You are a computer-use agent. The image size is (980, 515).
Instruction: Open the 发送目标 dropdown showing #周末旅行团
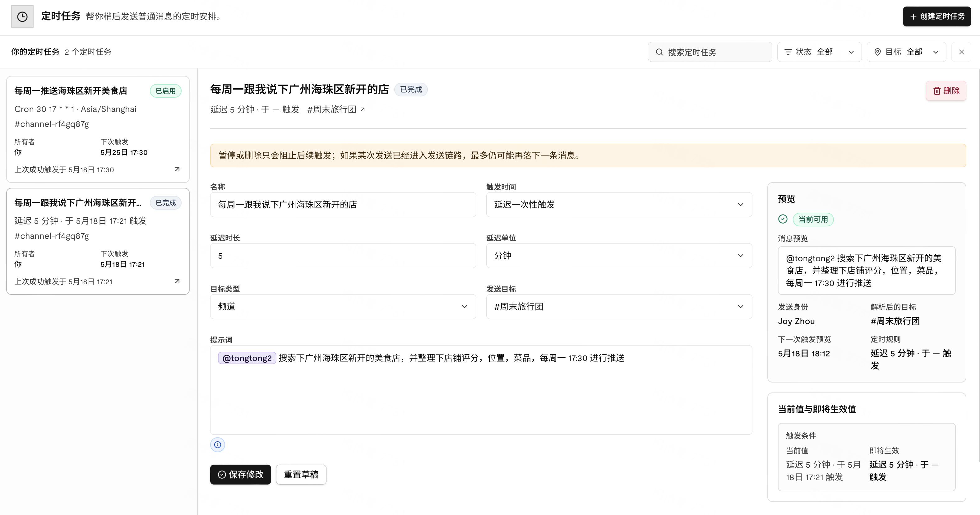tap(619, 307)
